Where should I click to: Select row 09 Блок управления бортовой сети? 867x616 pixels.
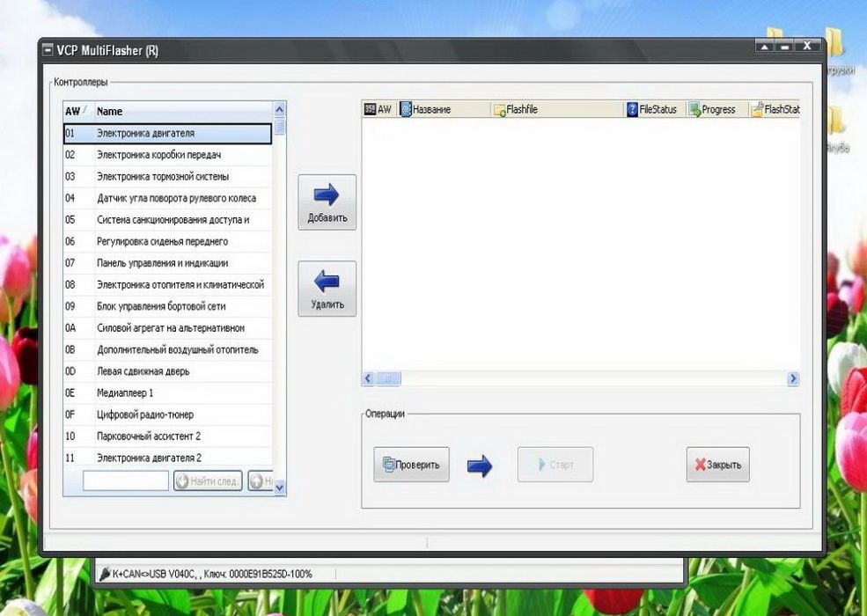(x=167, y=306)
